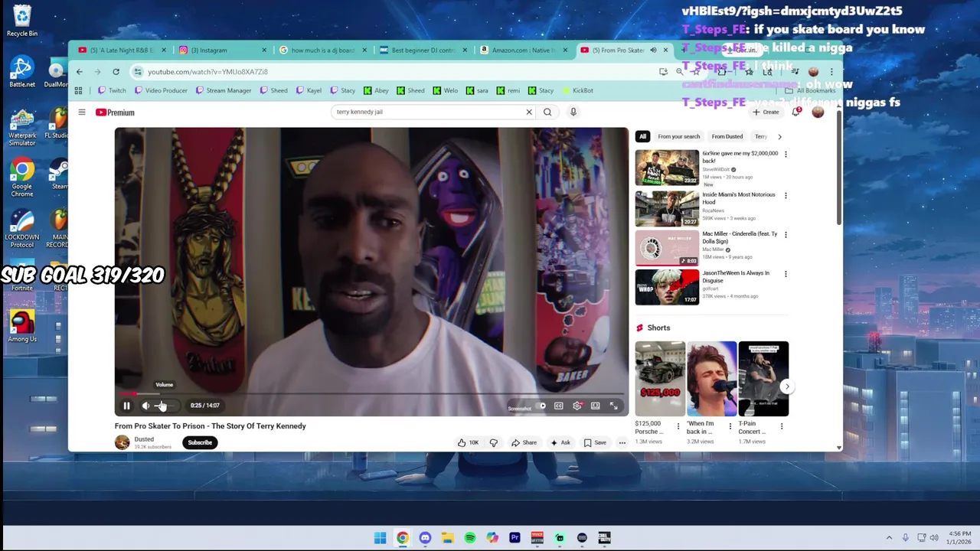Select 'From Dusted' chip

coord(727,136)
